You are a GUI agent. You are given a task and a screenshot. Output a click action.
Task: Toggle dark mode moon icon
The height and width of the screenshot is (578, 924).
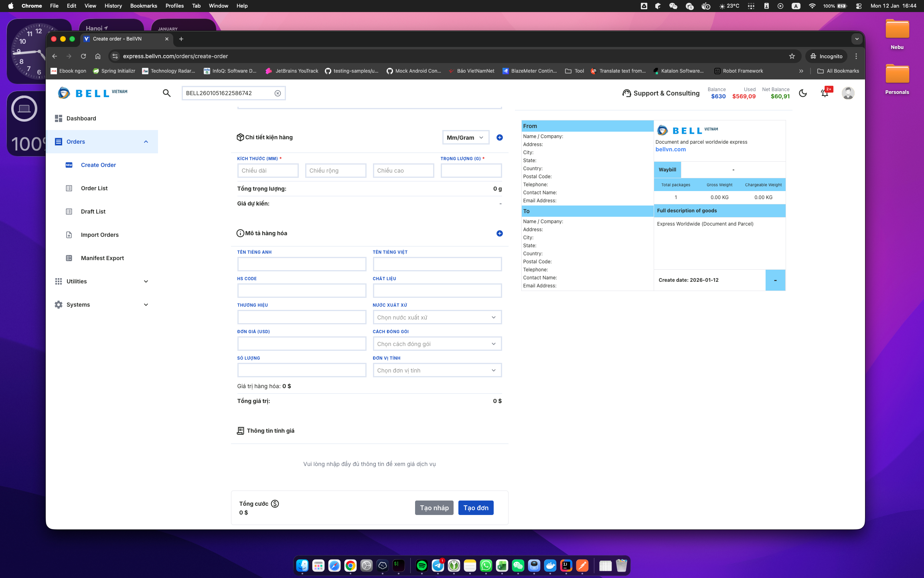[803, 93]
